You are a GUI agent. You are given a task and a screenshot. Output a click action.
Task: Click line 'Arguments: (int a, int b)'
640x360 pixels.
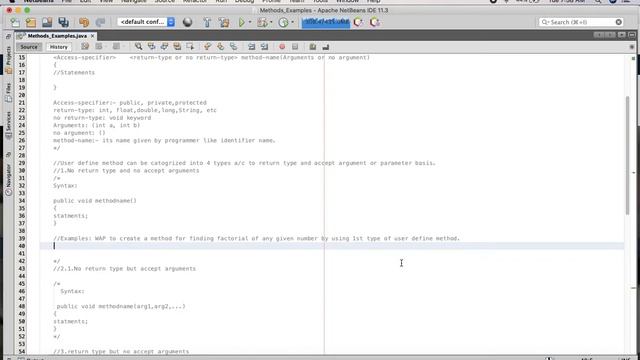96,125
